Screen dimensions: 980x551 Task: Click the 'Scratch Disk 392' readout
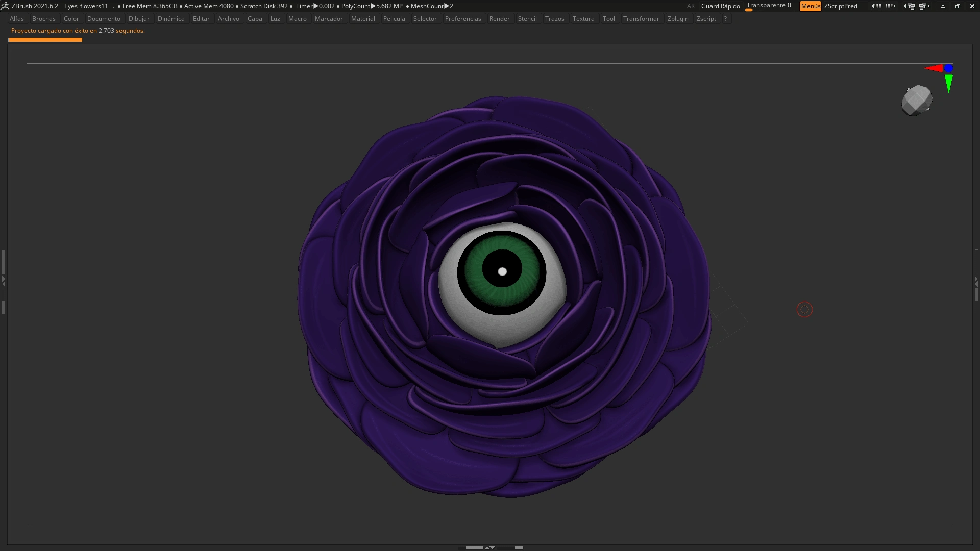point(264,6)
